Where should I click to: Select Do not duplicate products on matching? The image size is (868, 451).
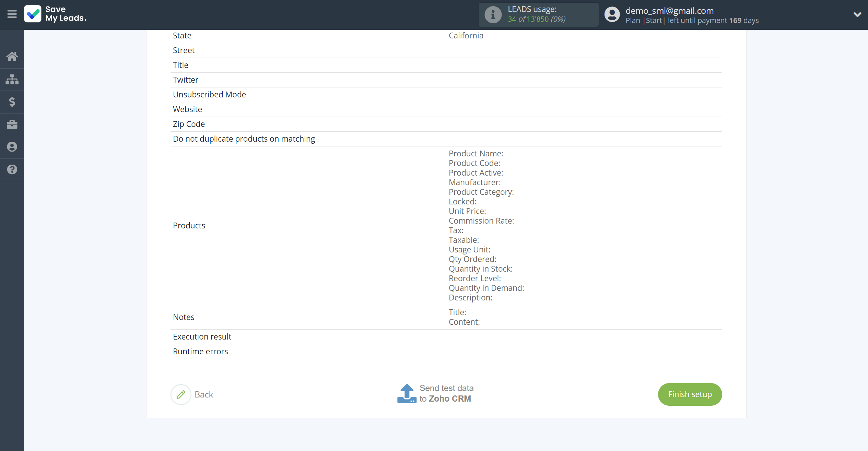click(x=244, y=139)
